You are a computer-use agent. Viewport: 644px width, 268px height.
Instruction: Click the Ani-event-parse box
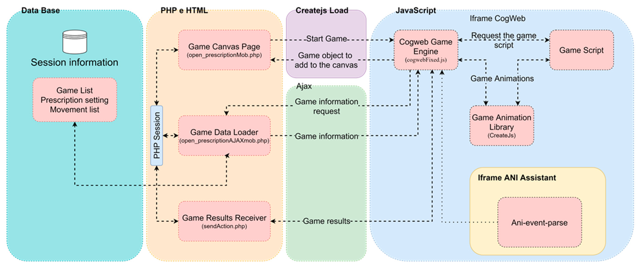coord(539,222)
